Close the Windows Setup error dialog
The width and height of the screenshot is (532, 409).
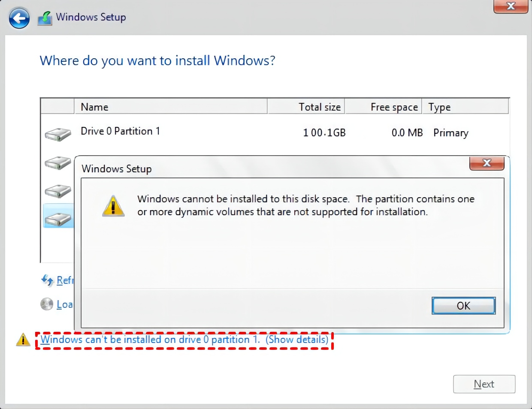tap(487, 163)
